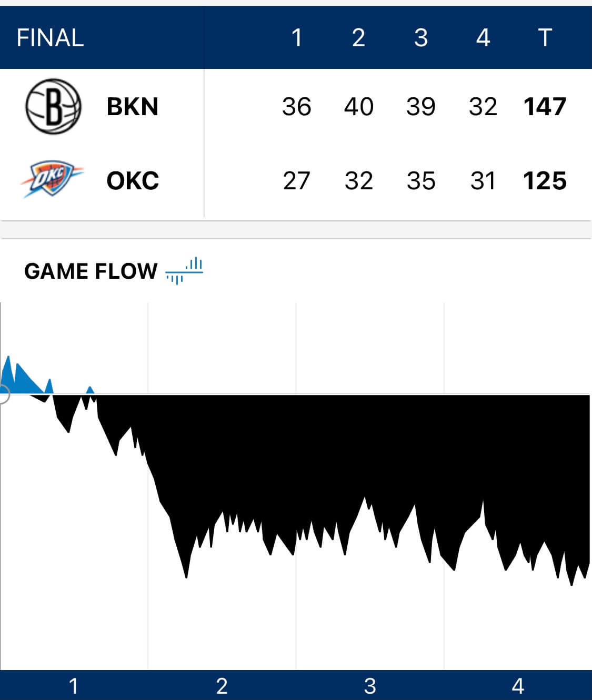Tap quarter 2 column header
The width and height of the screenshot is (592, 700).
[x=358, y=38]
